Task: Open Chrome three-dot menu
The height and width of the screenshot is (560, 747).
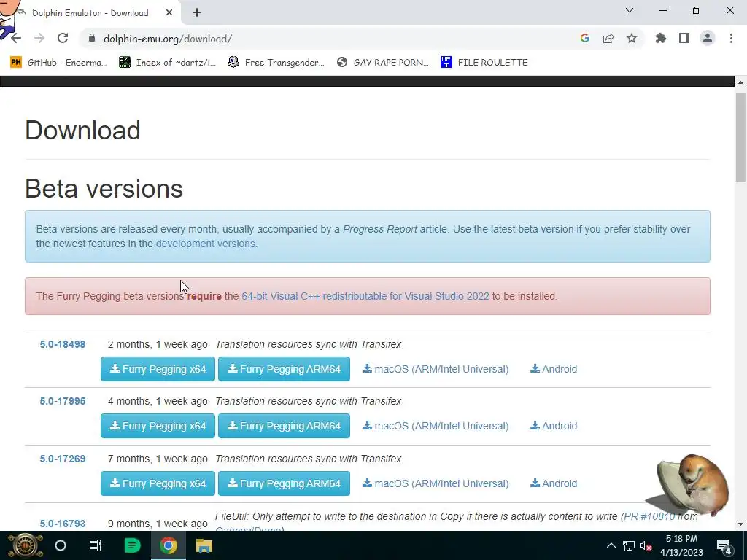Action: (x=731, y=39)
